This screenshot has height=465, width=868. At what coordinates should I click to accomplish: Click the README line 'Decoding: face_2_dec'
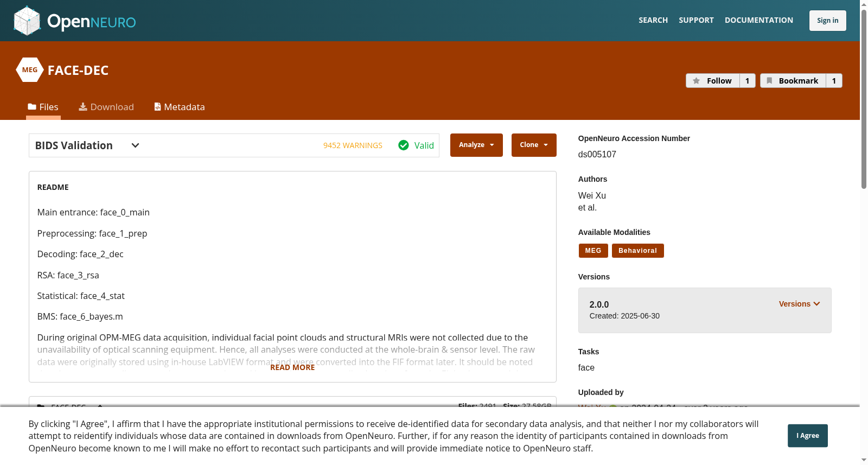tap(80, 254)
